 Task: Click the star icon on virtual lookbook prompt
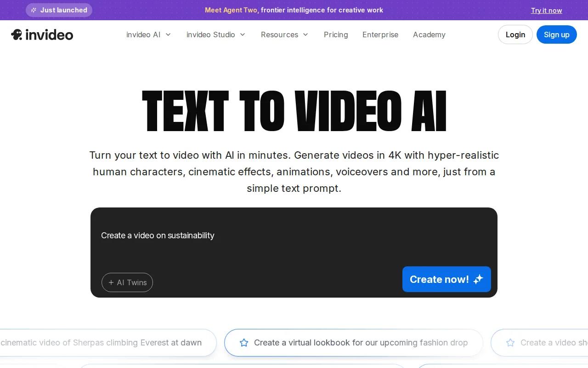(244, 343)
